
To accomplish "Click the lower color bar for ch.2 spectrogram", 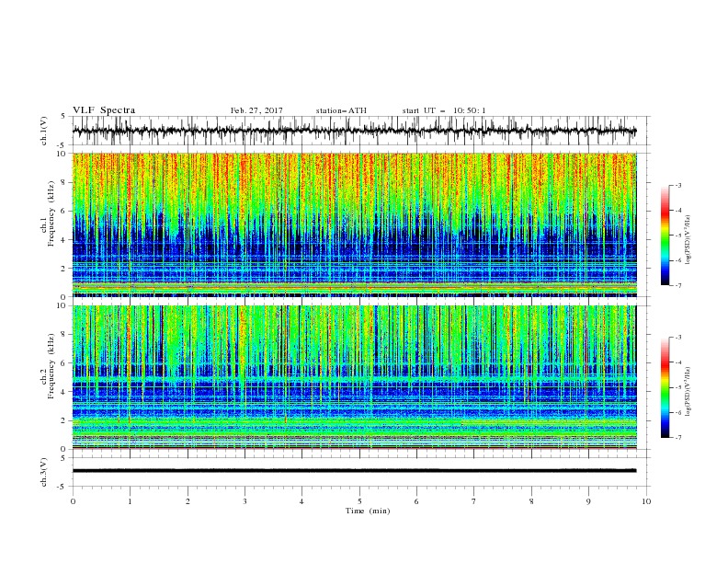I will click(665, 387).
